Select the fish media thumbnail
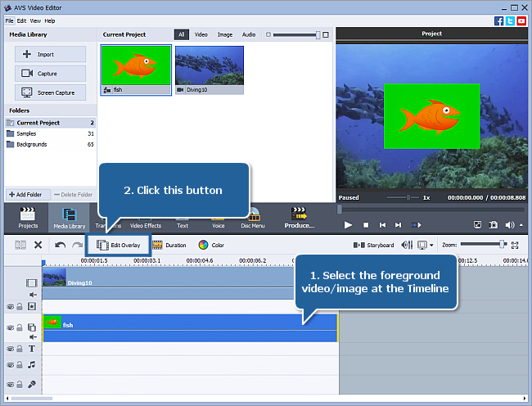 pos(136,70)
